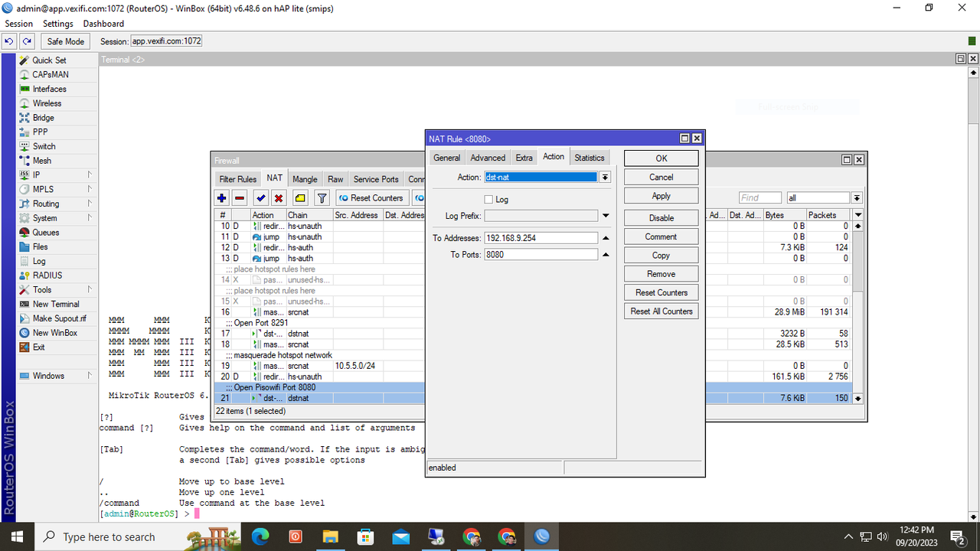
Task: Open the Action dropdown showing dst-nat
Action: [x=605, y=177]
